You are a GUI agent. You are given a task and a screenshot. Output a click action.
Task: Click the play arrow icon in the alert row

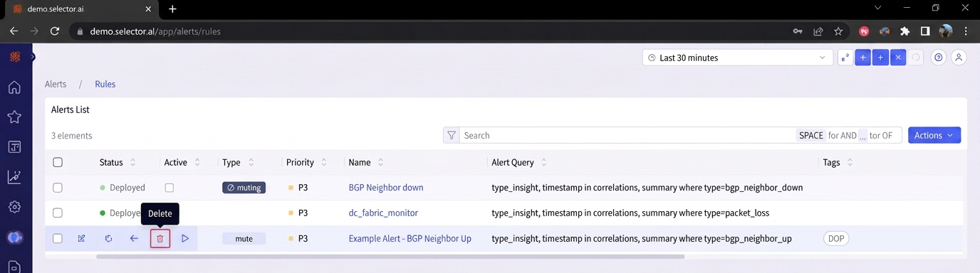185,239
